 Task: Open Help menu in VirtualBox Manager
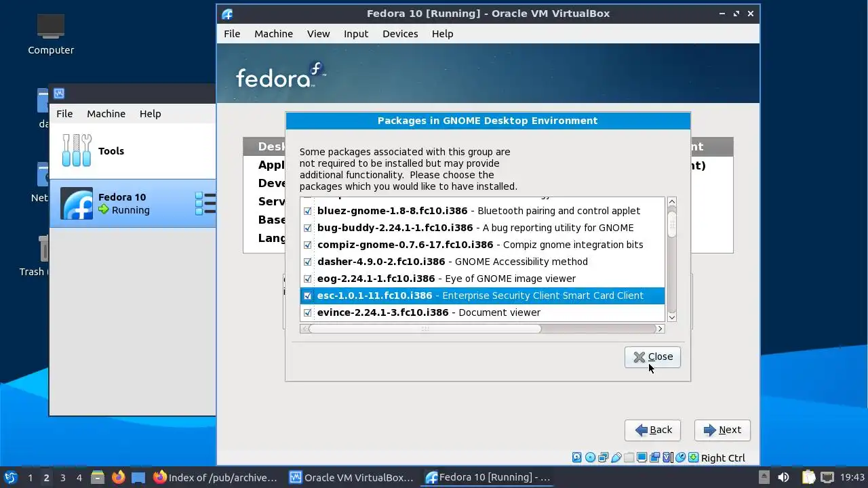(150, 114)
